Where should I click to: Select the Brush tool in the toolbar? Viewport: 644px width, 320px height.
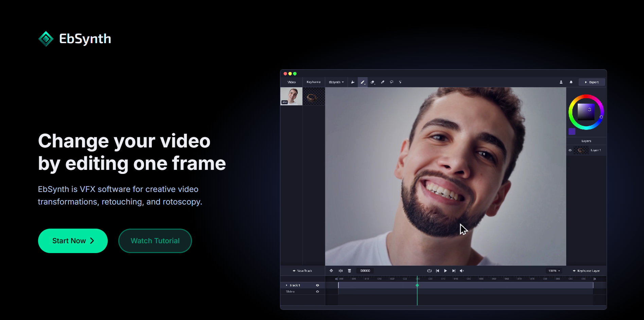point(363,82)
